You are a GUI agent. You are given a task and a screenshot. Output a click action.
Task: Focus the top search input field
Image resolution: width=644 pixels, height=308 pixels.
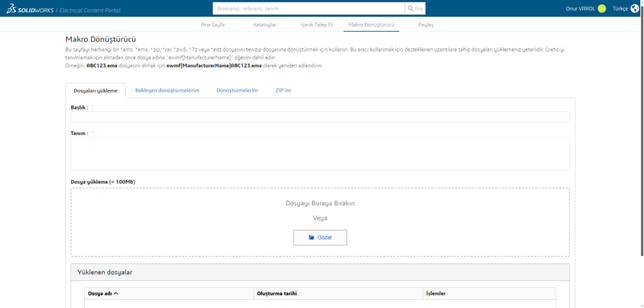309,9
